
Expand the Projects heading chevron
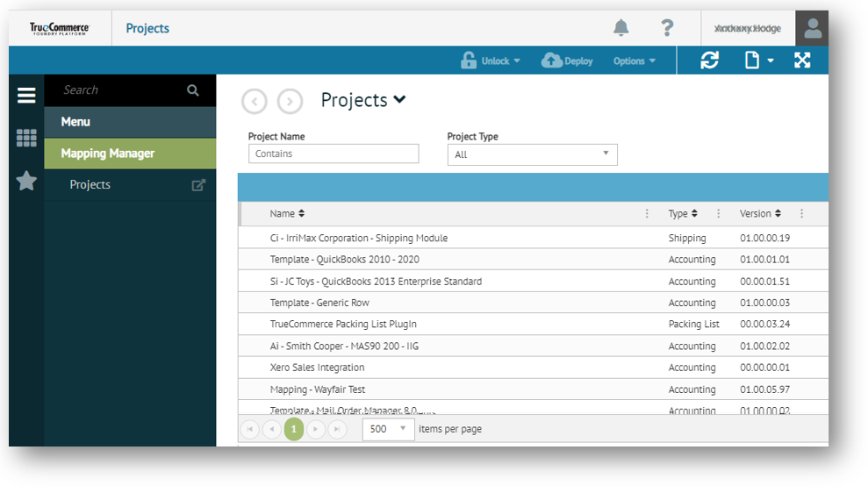400,100
